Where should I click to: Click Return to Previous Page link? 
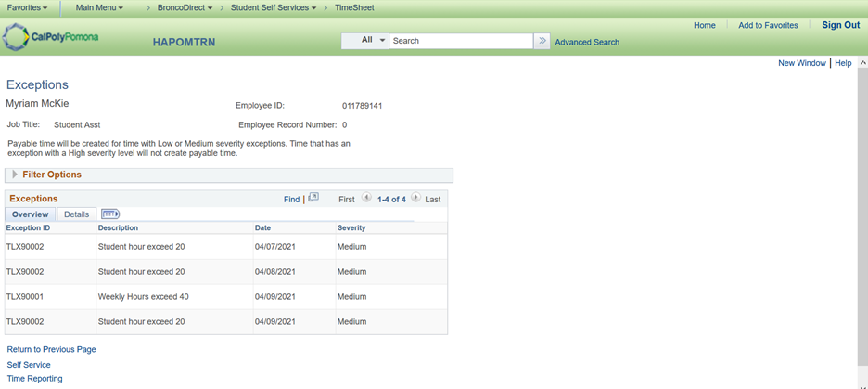[x=51, y=350]
